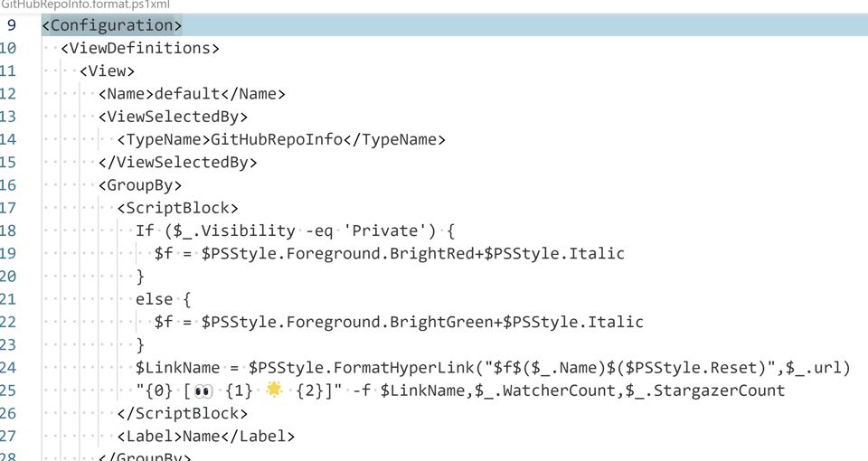868x461 pixels.
Task: Click the <Name>default</Name> line
Action: [x=192, y=93]
